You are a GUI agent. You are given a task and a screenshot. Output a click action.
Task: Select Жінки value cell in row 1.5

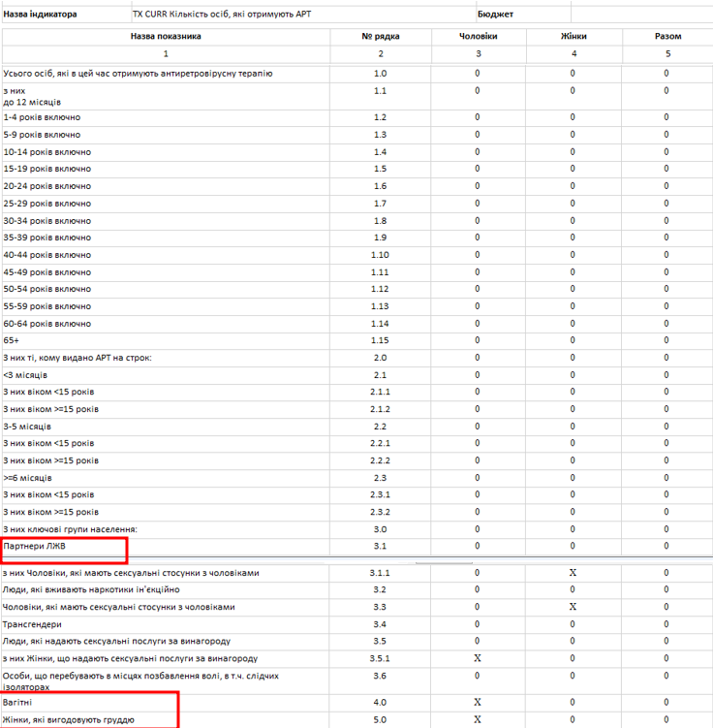[573, 169]
